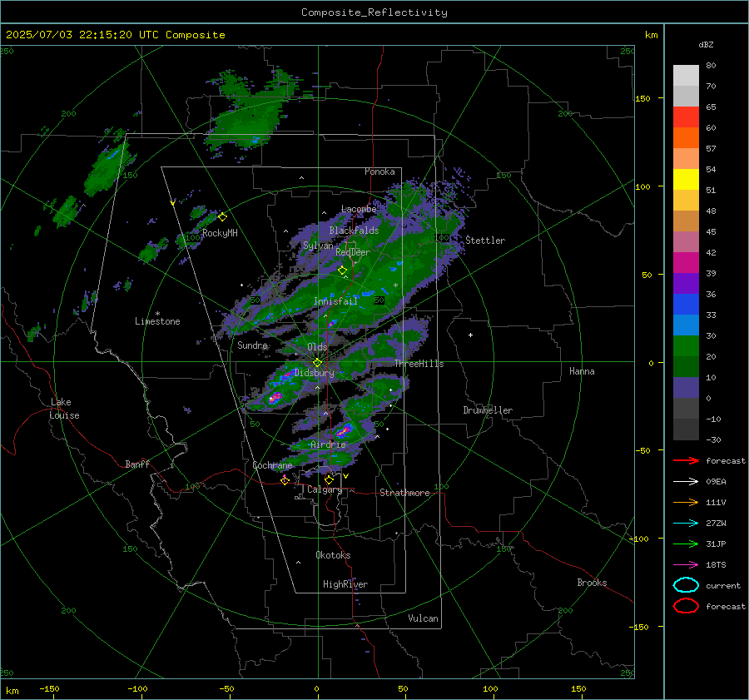Image resolution: width=749 pixels, height=700 pixels.
Task: Click the Hanna town label
Action: (x=582, y=371)
